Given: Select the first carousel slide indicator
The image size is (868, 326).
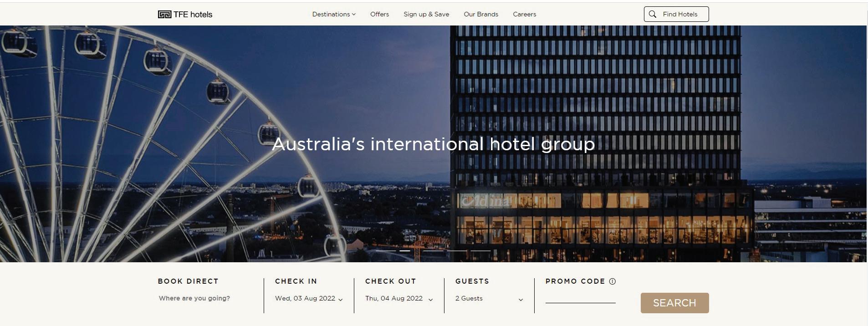Looking at the screenshot, I should (386, 251).
